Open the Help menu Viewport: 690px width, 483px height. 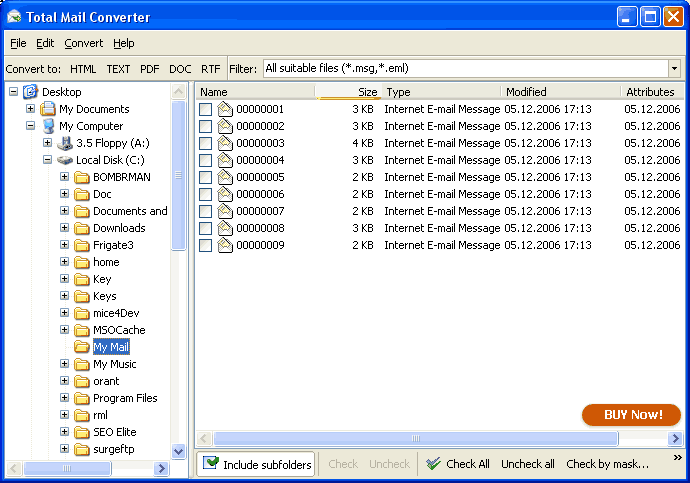pyautogui.click(x=123, y=43)
